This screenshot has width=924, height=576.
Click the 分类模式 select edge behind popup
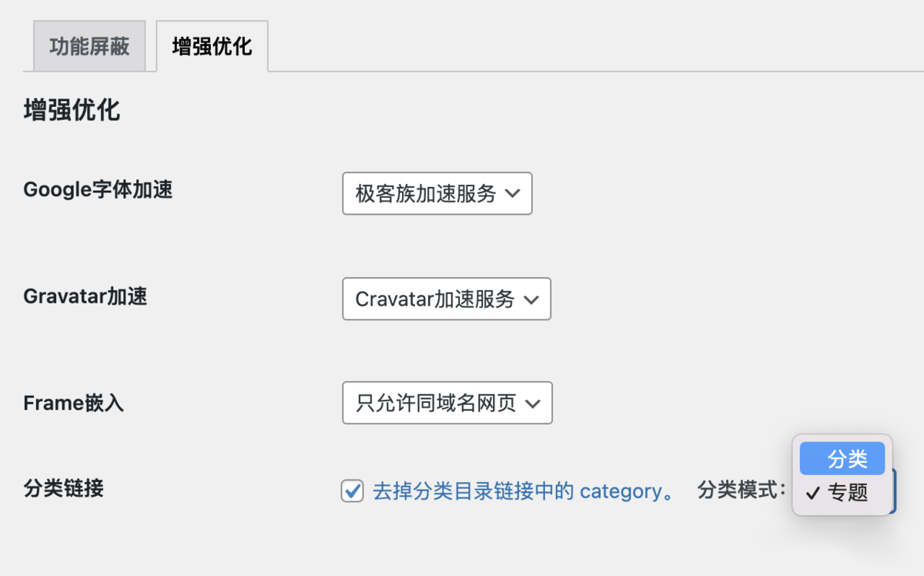pyautogui.click(x=894, y=493)
